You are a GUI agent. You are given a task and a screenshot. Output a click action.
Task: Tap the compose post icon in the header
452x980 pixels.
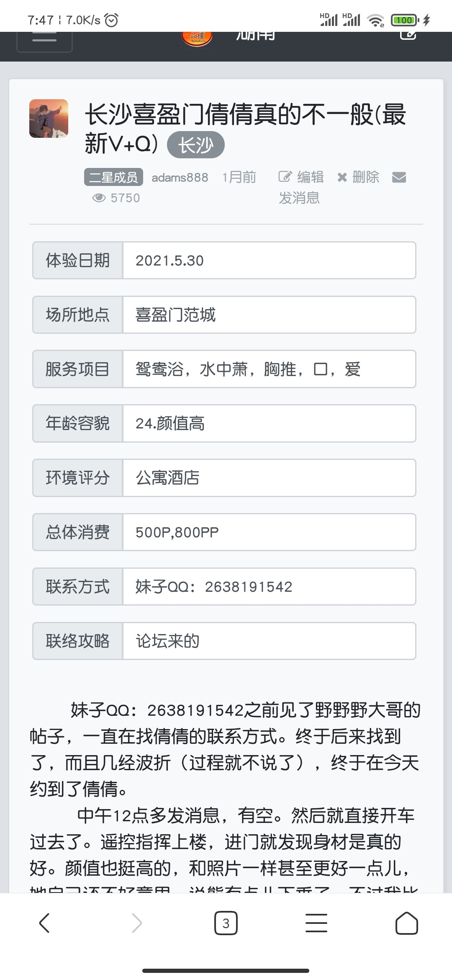coord(408,36)
